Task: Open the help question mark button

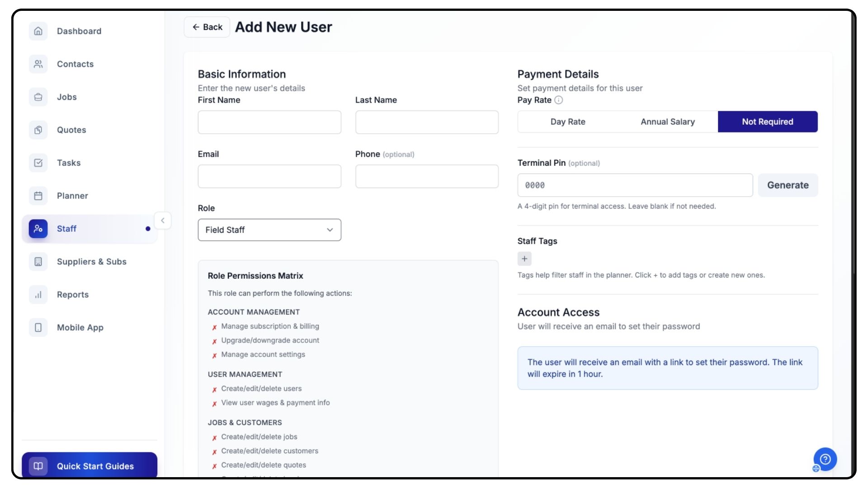Action: 825,459
